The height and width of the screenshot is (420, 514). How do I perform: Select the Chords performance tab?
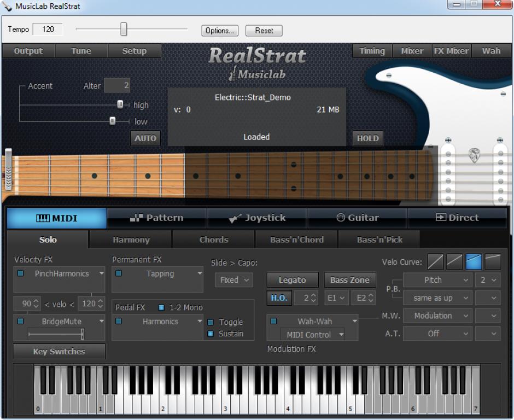coord(214,240)
